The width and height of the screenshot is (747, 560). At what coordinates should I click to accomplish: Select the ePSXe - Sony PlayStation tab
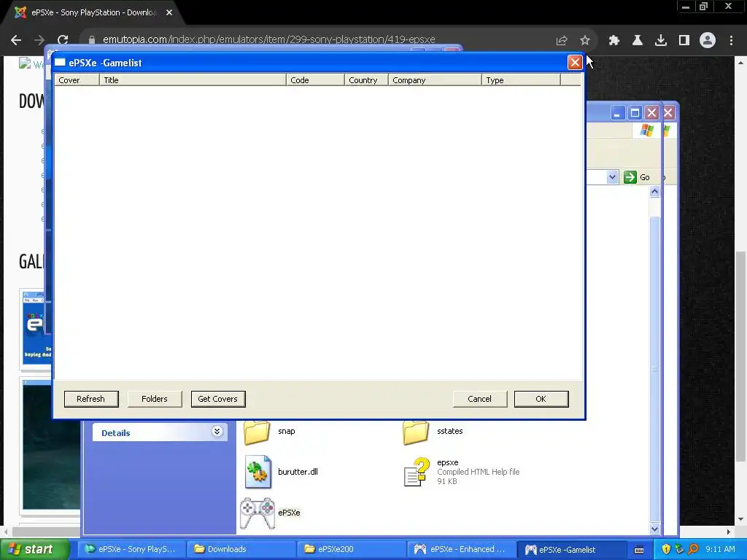[x=93, y=12]
